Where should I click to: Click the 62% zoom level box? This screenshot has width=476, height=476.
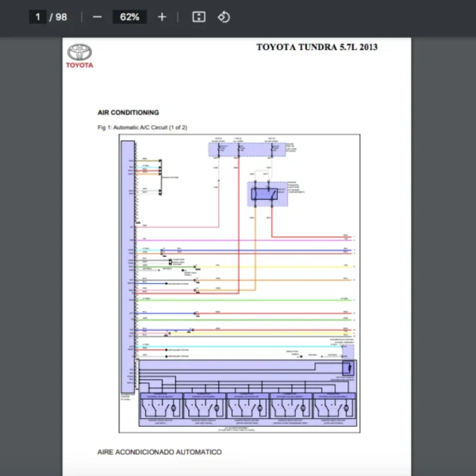point(129,17)
